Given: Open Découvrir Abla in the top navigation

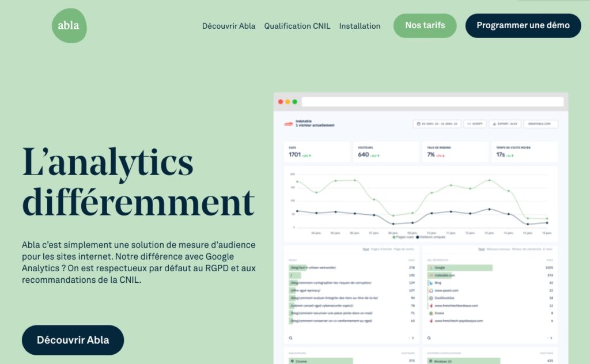Looking at the screenshot, I should click(229, 26).
